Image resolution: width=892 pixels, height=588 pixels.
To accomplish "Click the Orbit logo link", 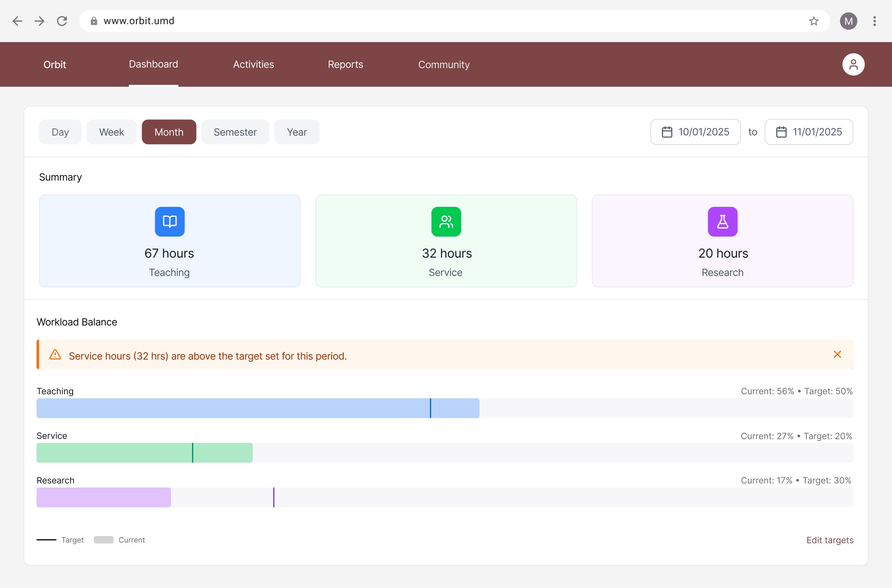I will 55,65.
